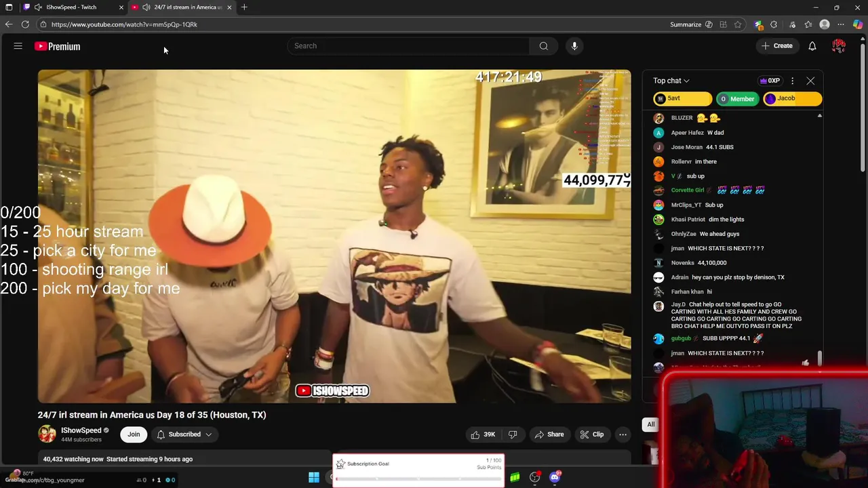Click the Join membership button
Image resolution: width=868 pixels, height=488 pixels.
click(134, 434)
